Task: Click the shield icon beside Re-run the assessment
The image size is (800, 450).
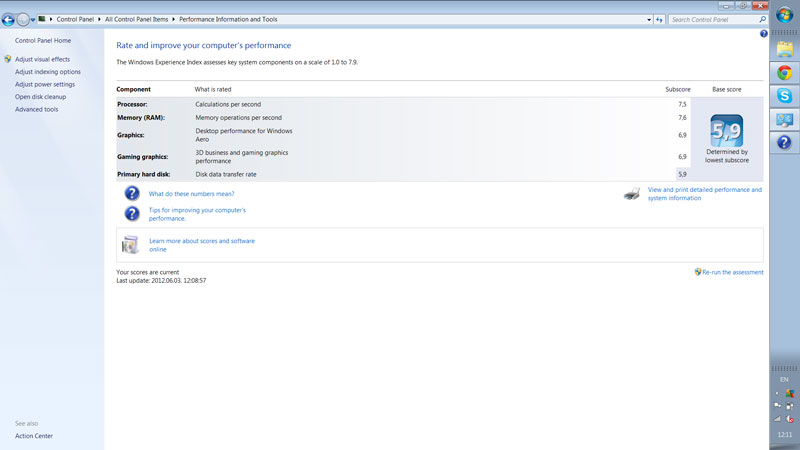Action: click(x=697, y=272)
